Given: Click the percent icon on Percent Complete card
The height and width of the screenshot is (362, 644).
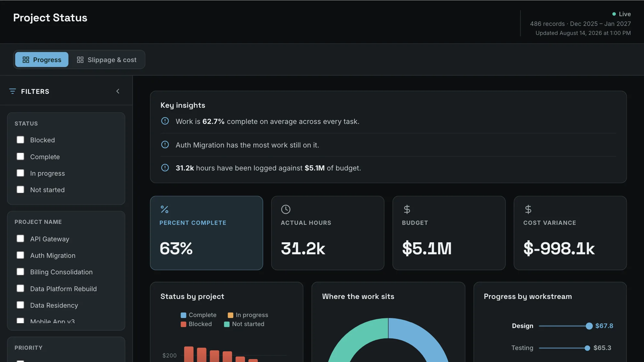Looking at the screenshot, I should (164, 209).
